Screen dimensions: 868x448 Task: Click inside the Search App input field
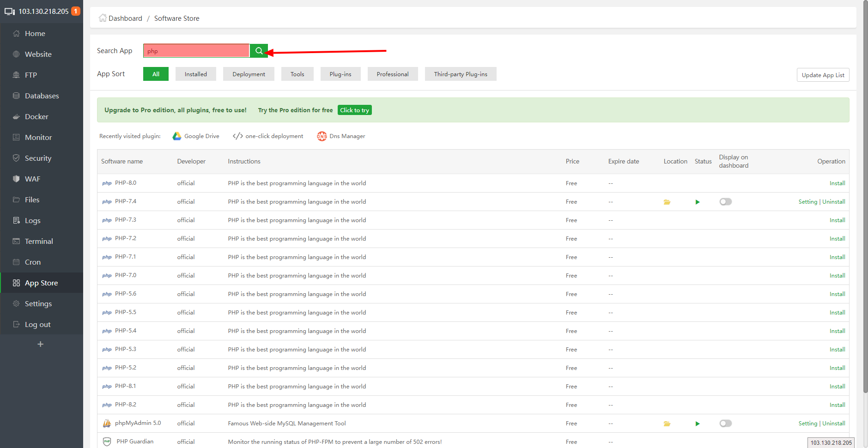196,51
